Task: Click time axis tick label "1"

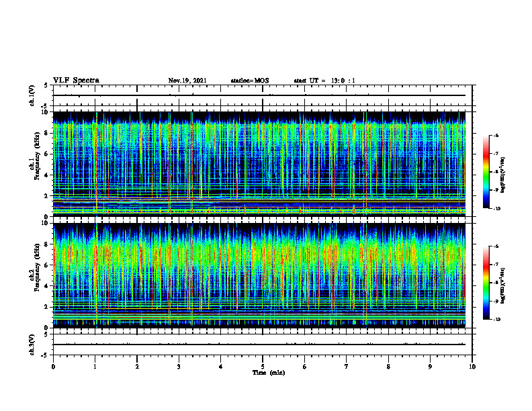Action: tap(95, 367)
